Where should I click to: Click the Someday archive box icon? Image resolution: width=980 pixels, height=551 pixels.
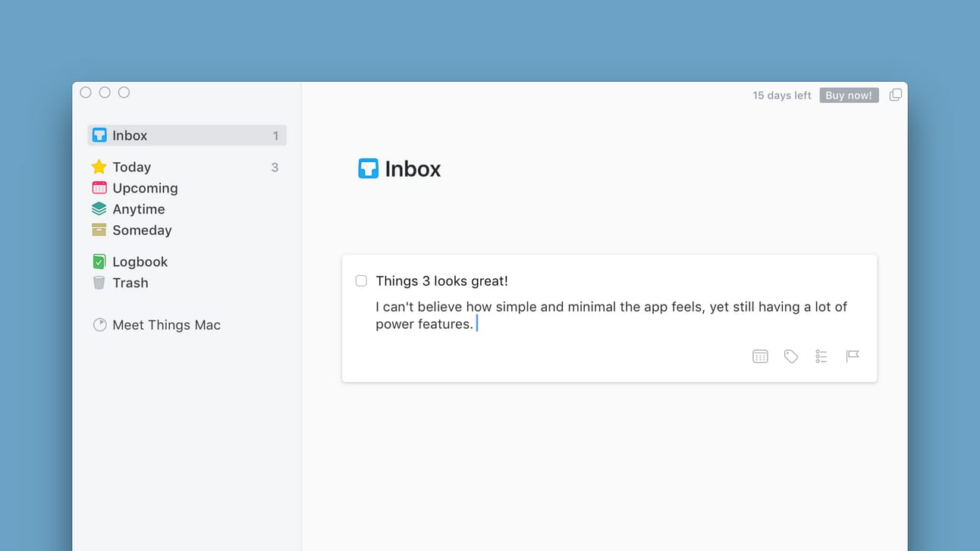[x=99, y=230]
